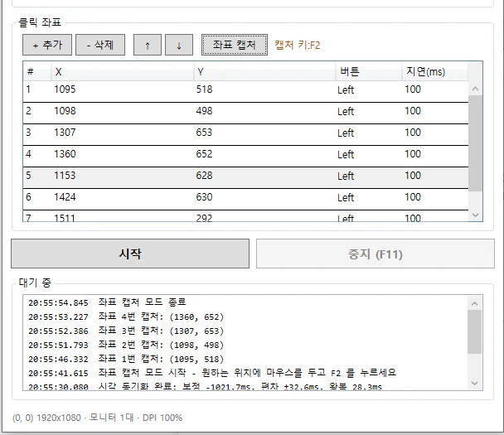
Task: Click the 캡처 키:F2 label
Action: [298, 45]
